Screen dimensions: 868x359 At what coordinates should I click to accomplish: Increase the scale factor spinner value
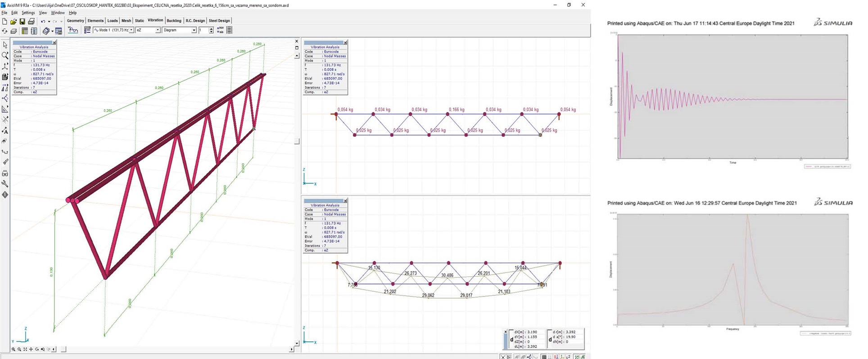point(211,28)
